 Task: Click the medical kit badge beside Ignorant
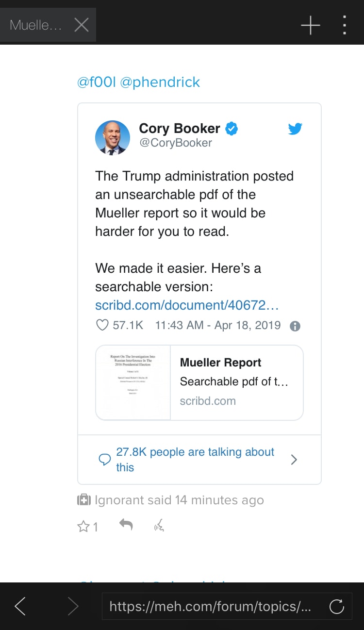point(84,500)
